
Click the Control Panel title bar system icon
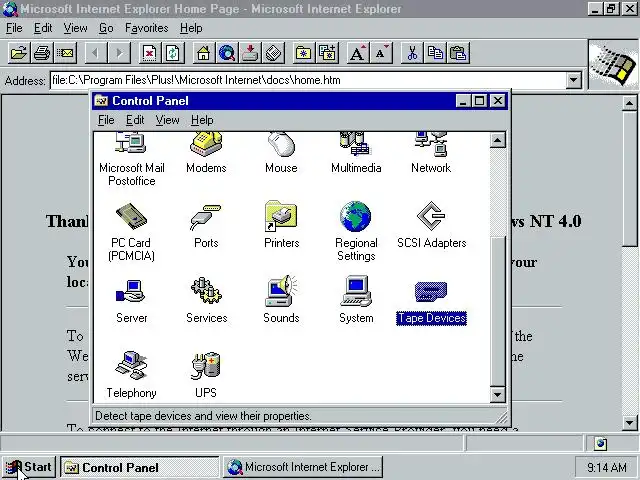click(x=101, y=101)
